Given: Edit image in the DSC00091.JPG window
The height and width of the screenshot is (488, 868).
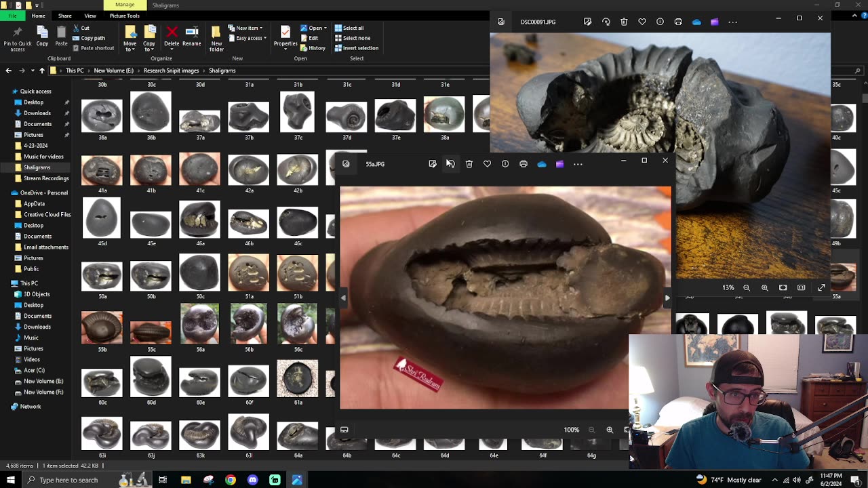Looking at the screenshot, I should pyautogui.click(x=588, y=22).
